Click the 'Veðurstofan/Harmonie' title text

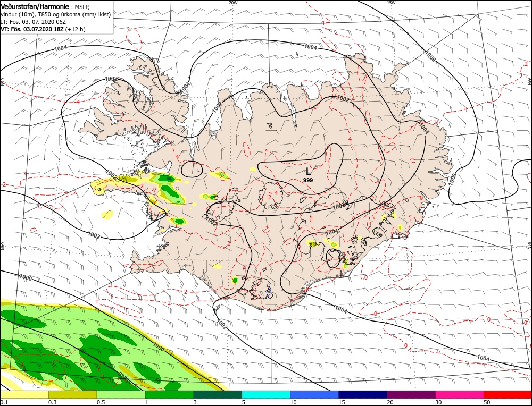(x=35, y=6)
